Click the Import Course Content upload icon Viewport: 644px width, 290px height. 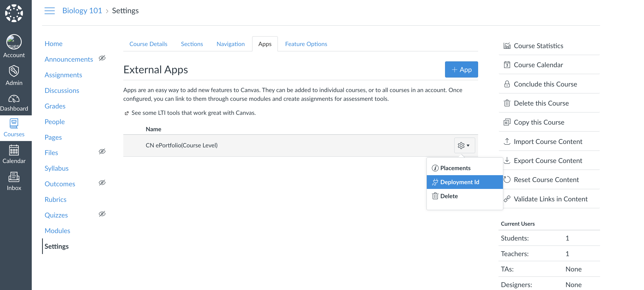(x=507, y=142)
